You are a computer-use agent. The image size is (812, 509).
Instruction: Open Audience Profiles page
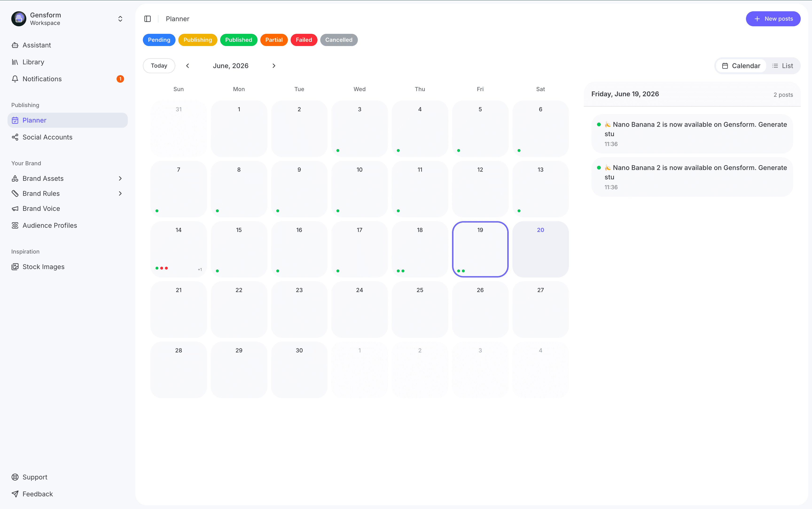[67, 226]
